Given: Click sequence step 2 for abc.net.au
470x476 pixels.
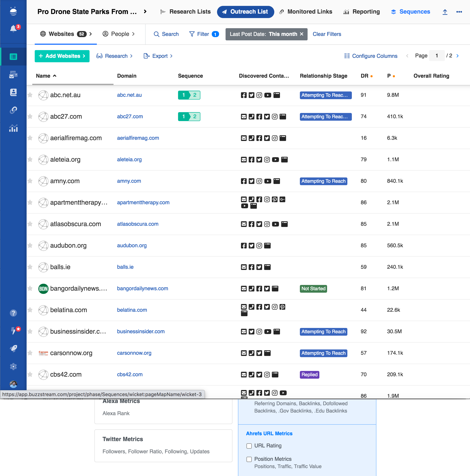Looking at the screenshot, I should 195,95.
